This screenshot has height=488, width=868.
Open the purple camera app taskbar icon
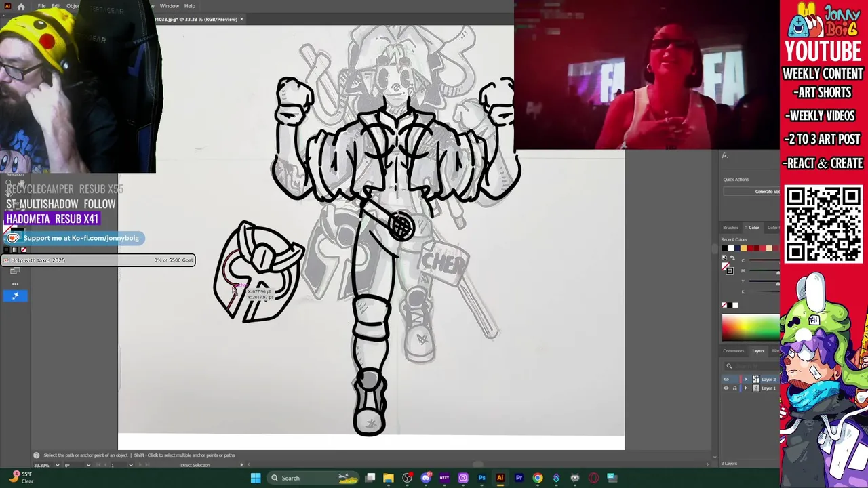pyautogui.click(x=463, y=478)
